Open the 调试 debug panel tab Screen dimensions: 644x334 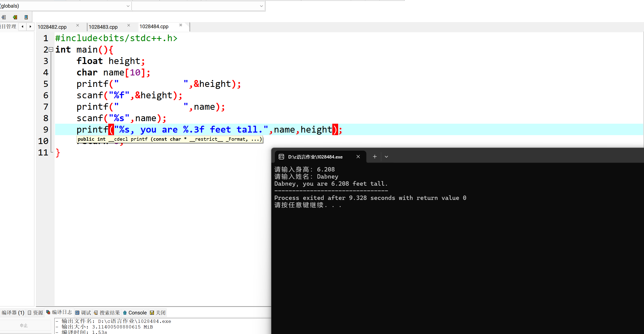click(83, 313)
